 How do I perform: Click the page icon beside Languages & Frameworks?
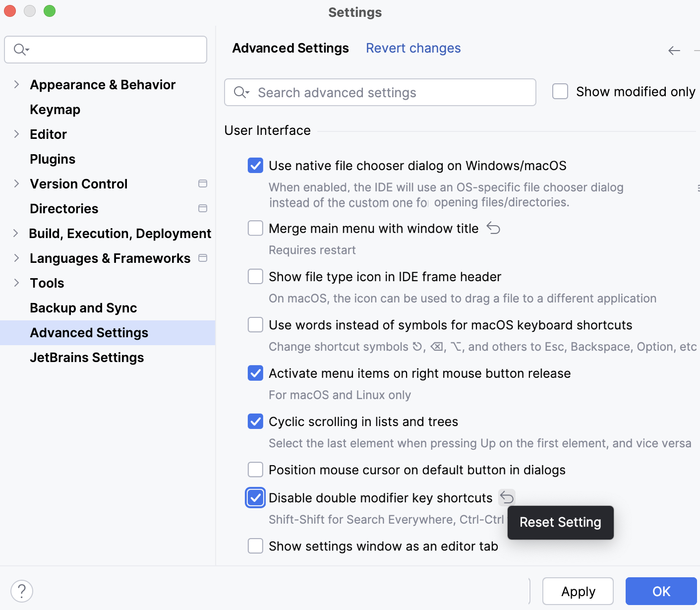[203, 258]
